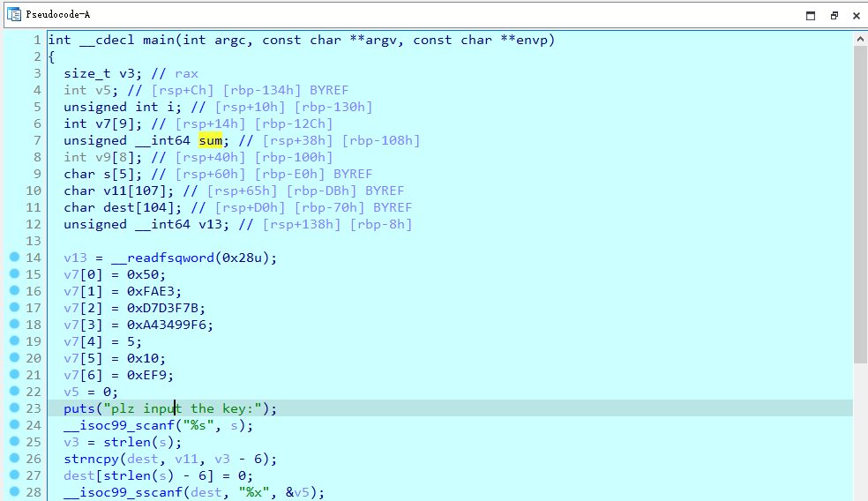Toggle the breakpoint on line 24's scanf call

point(14,425)
